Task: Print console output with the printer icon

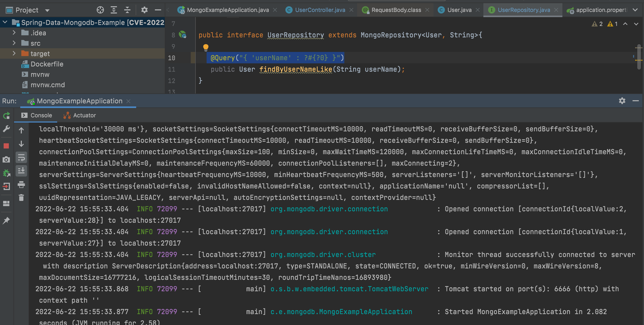Action: pos(21,185)
